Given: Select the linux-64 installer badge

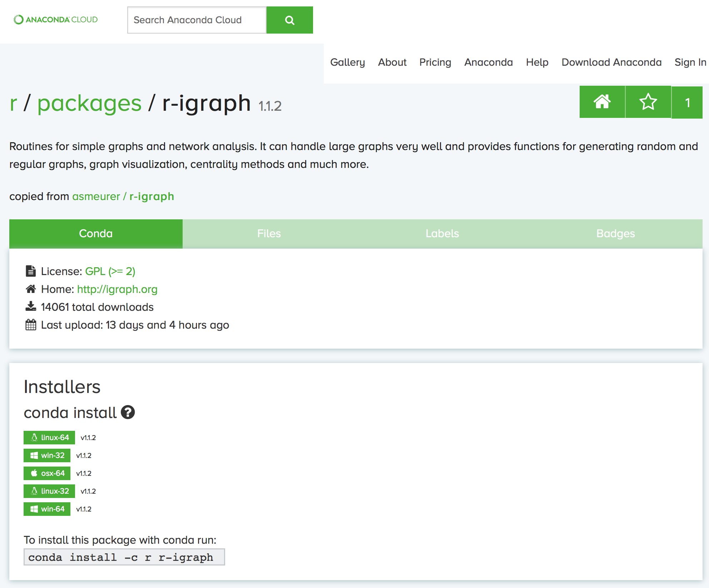Looking at the screenshot, I should [x=49, y=438].
